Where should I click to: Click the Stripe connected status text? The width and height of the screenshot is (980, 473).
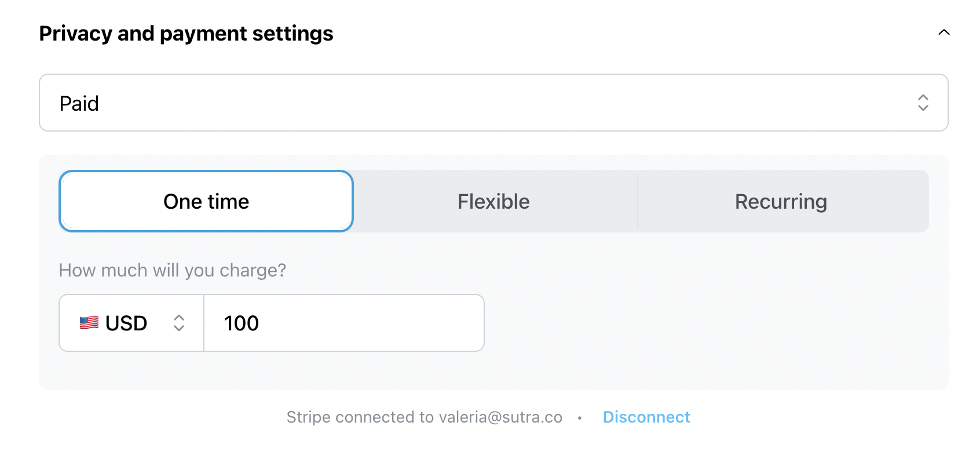425,417
